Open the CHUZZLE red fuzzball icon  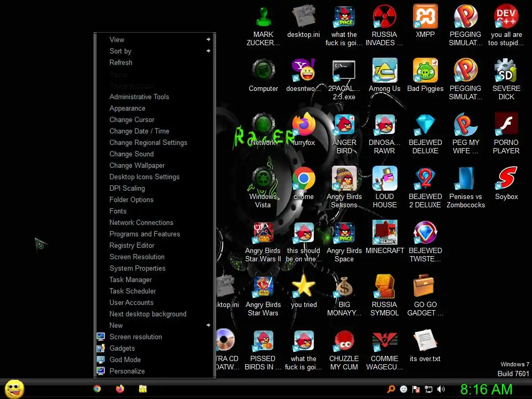pyautogui.click(x=344, y=350)
